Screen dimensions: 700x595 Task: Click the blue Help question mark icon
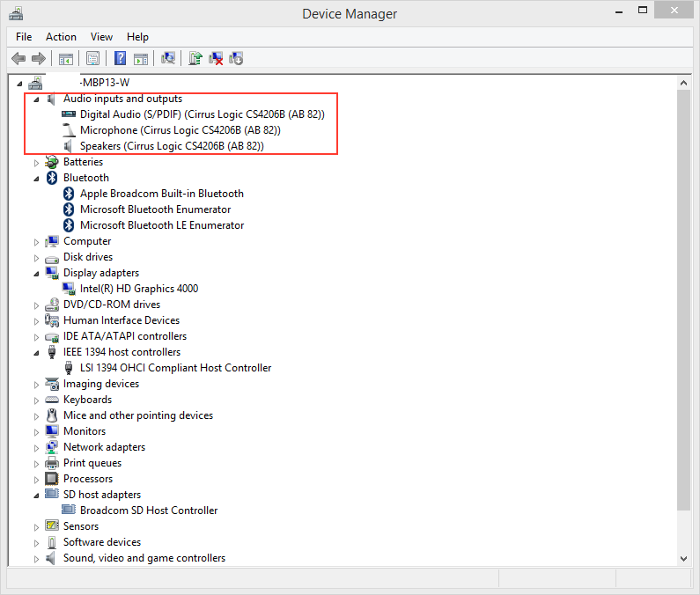[x=120, y=58]
